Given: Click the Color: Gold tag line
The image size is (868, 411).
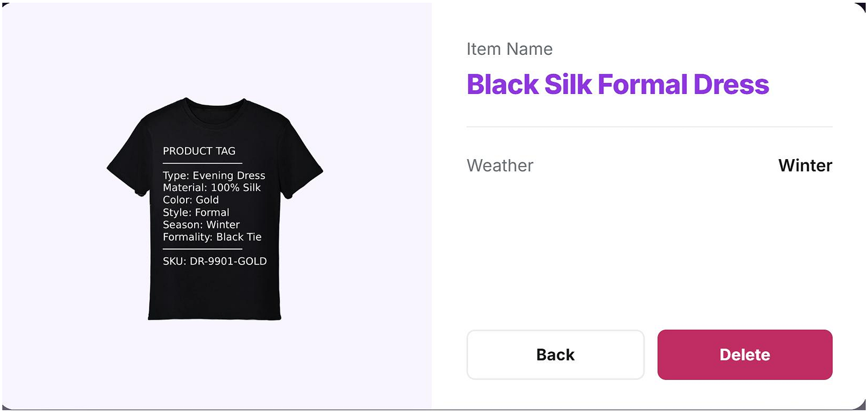Looking at the screenshot, I should coord(190,200).
